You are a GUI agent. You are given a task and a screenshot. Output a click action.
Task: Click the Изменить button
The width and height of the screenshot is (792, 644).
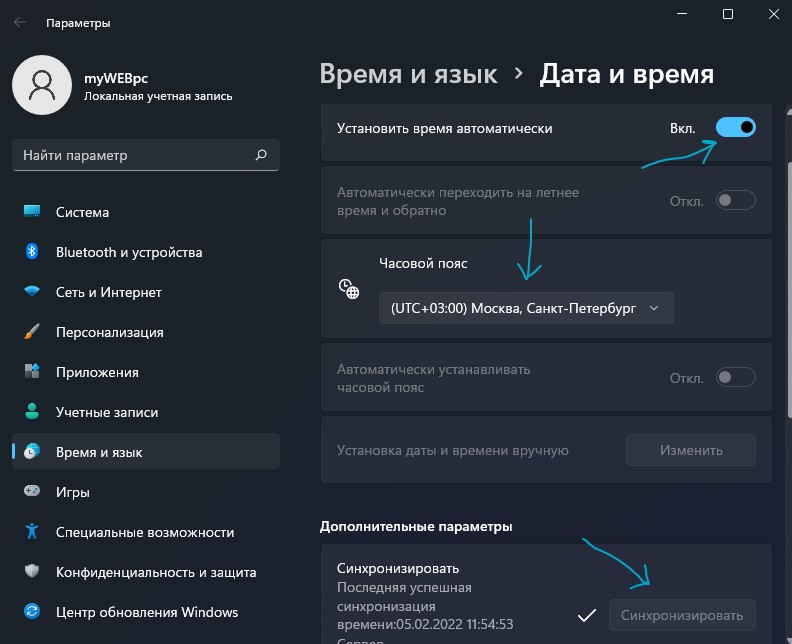click(690, 450)
